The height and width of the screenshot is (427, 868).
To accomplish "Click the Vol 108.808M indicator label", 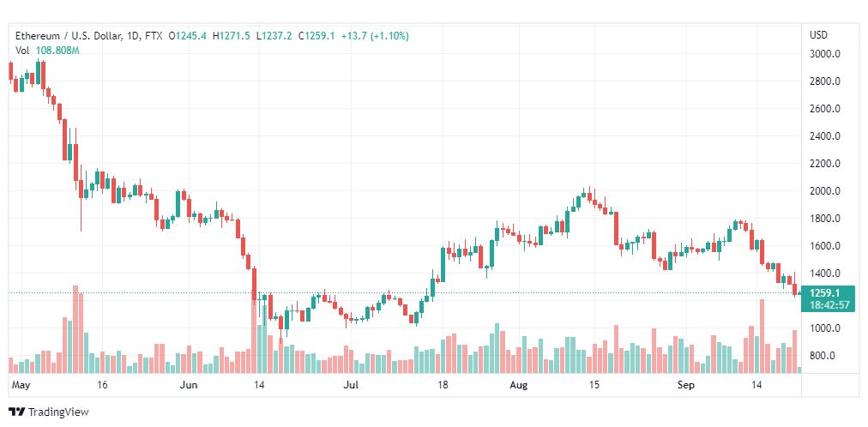I will pos(47,51).
